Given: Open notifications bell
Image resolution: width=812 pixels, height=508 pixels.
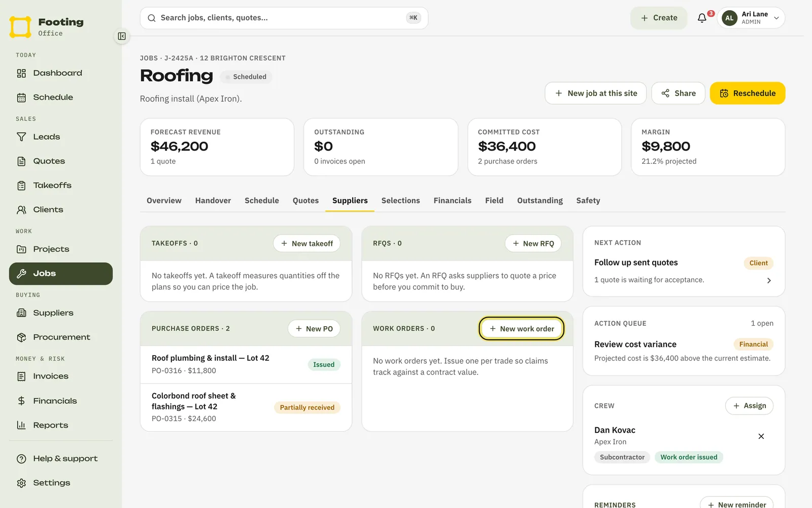Looking at the screenshot, I should pyautogui.click(x=702, y=18).
